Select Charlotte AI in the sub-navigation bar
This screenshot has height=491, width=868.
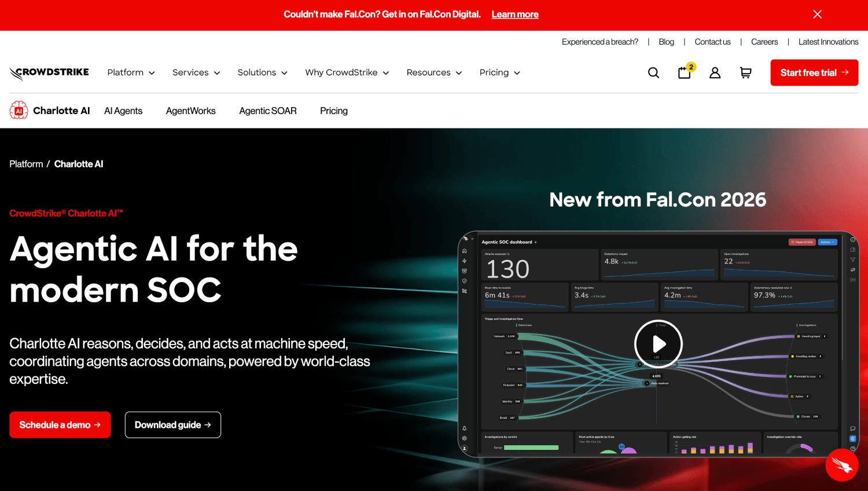pos(61,111)
